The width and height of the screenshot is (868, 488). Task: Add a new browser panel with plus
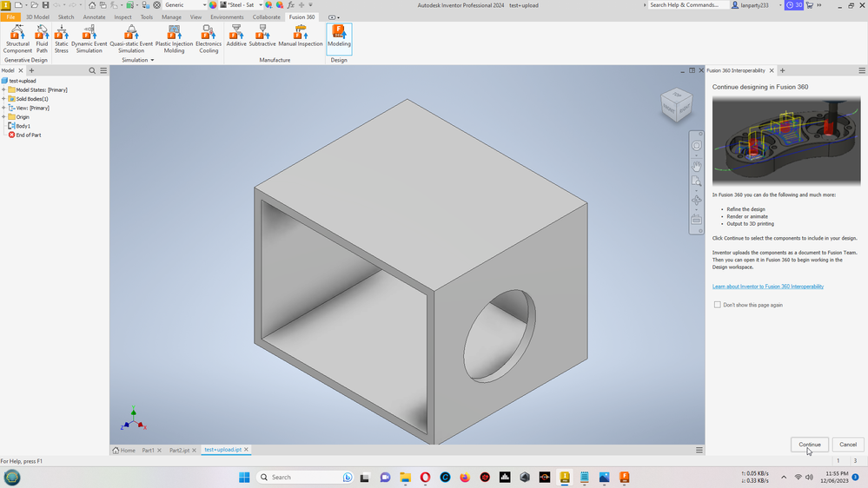[x=31, y=70]
